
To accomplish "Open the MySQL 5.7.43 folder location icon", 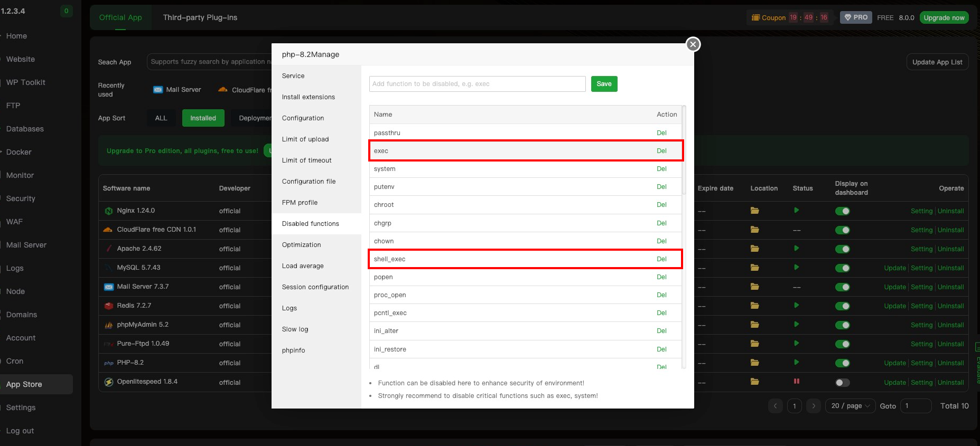I will pos(754,268).
